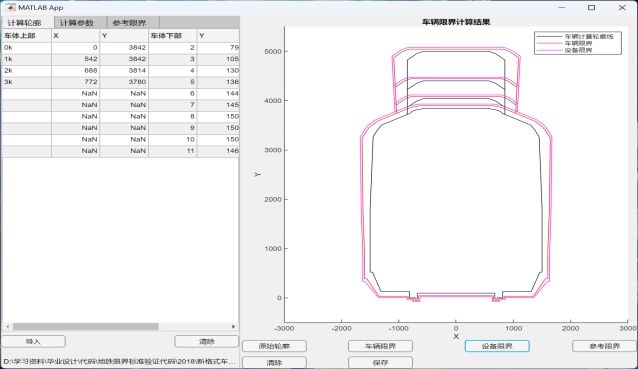
Task: Maximize the MATLAB App window
Action: pos(591,7)
